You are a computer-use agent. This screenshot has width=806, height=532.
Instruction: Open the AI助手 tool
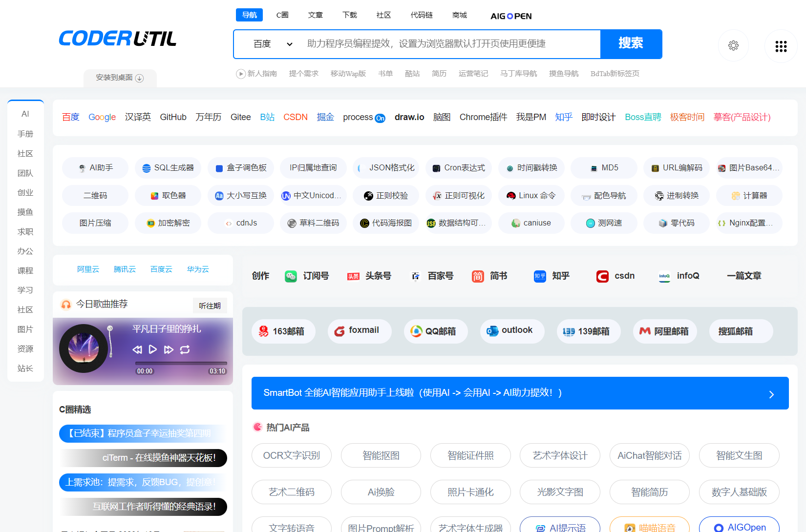(x=95, y=168)
